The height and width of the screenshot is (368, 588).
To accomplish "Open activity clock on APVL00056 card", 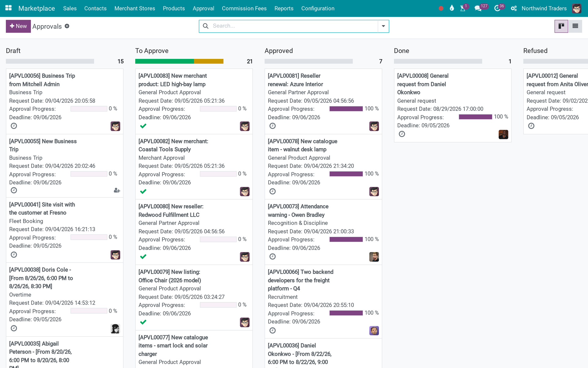I will (x=14, y=126).
